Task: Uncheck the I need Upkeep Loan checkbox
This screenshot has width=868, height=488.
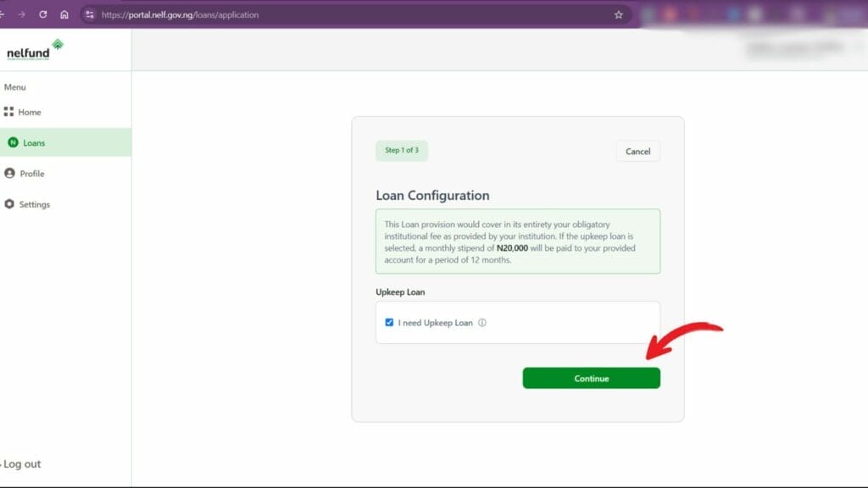Action: pyautogui.click(x=389, y=322)
